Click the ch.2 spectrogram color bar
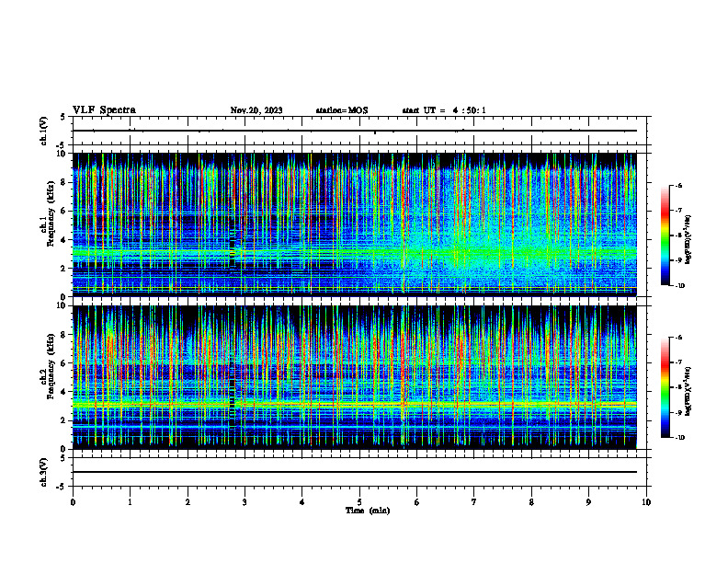Viewport: 728px width, 563px height. (665, 387)
